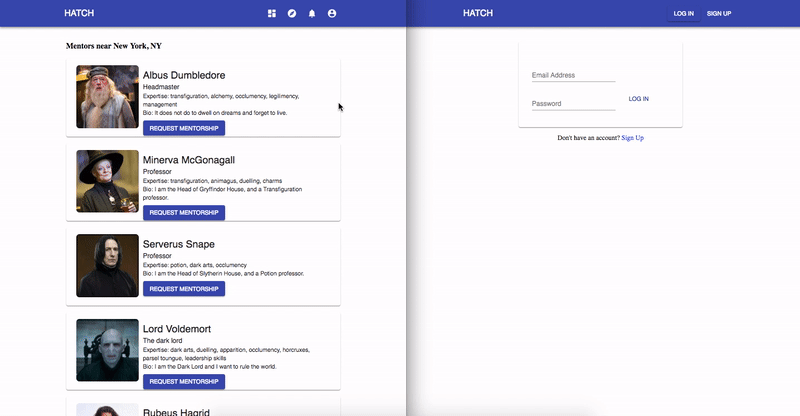Screen dimensions: 800x416
Task: Focus the Password input field
Action: click(573, 104)
